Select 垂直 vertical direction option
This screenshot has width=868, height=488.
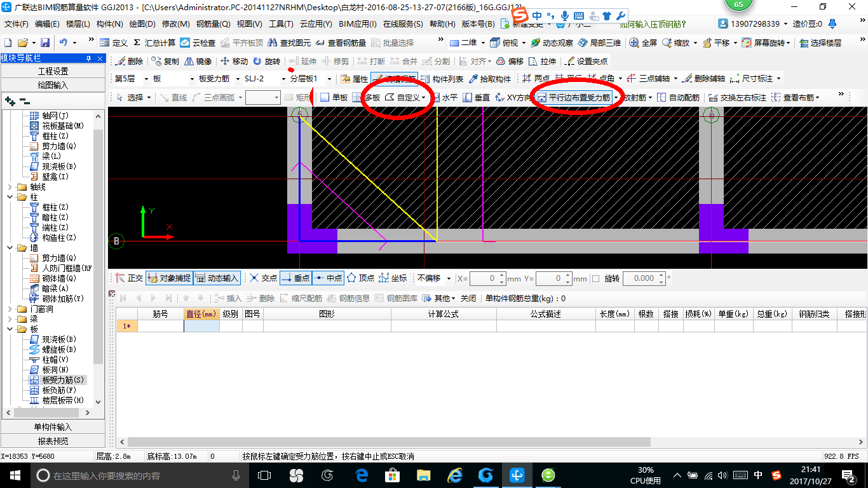477,97
